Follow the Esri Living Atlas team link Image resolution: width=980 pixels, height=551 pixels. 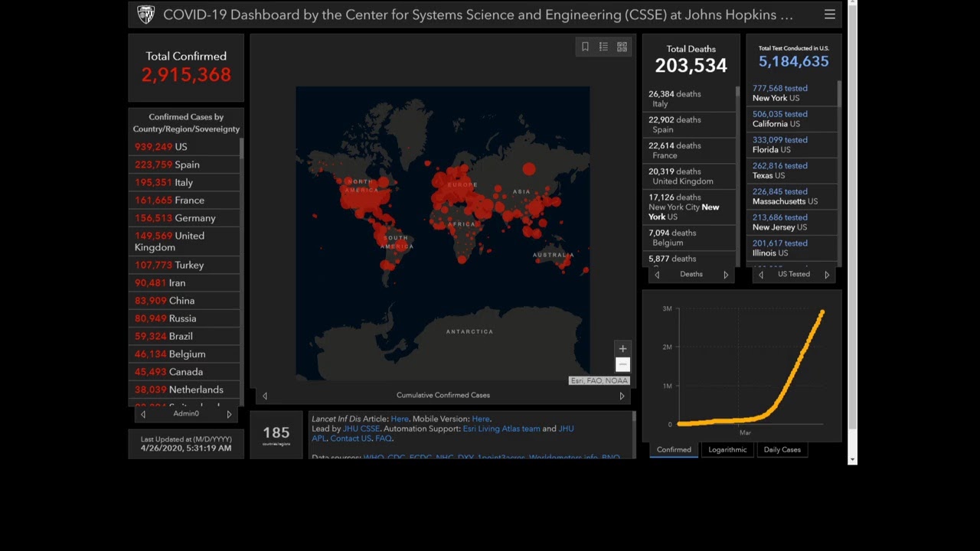(x=501, y=429)
